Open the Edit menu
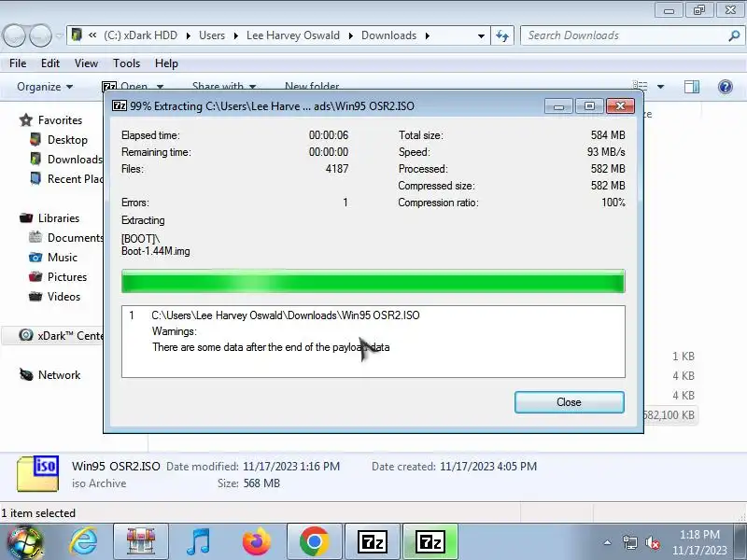Screen dimensions: 747x560 coord(50,63)
